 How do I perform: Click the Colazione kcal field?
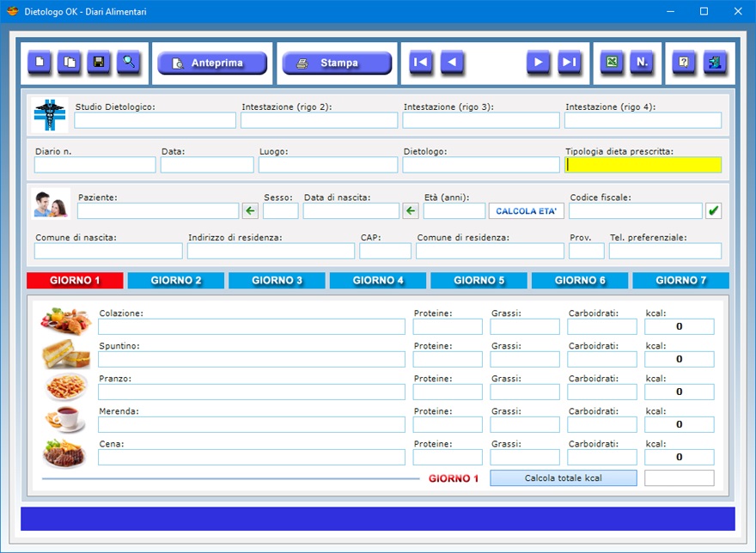680,327
